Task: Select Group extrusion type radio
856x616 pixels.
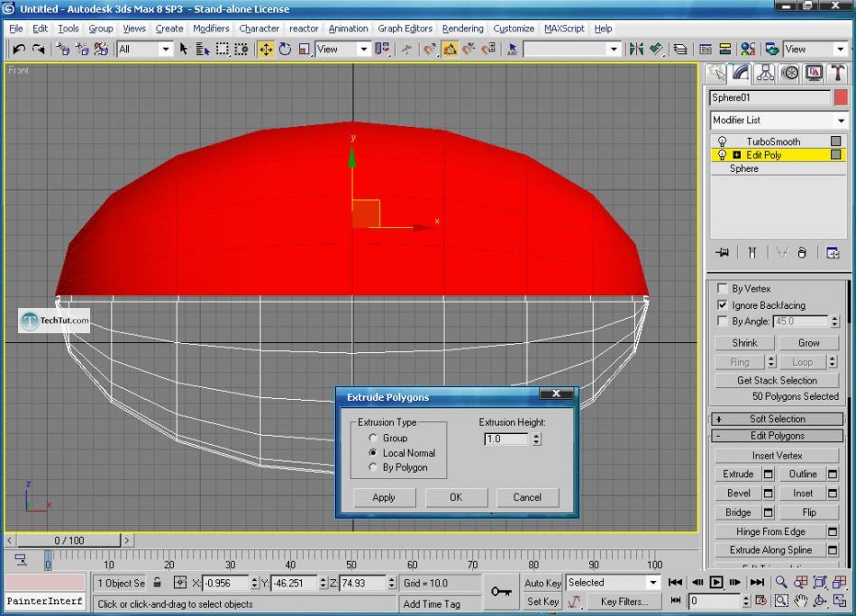Action: (373, 438)
